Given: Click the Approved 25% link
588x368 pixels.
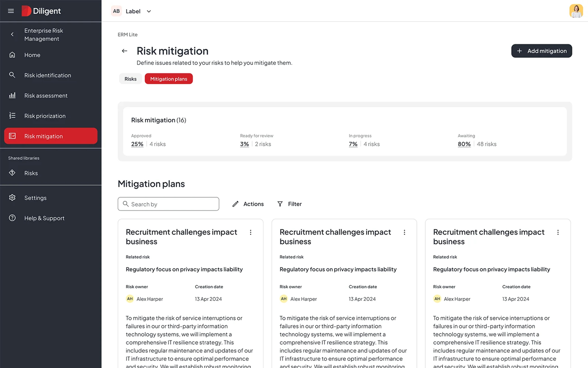Looking at the screenshot, I should (x=137, y=144).
